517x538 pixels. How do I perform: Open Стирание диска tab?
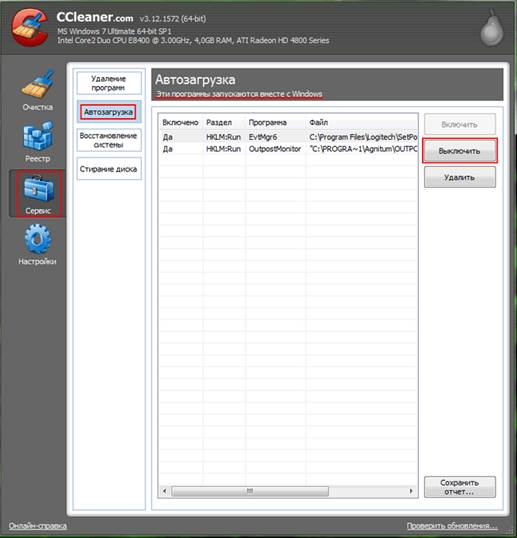[x=109, y=169]
